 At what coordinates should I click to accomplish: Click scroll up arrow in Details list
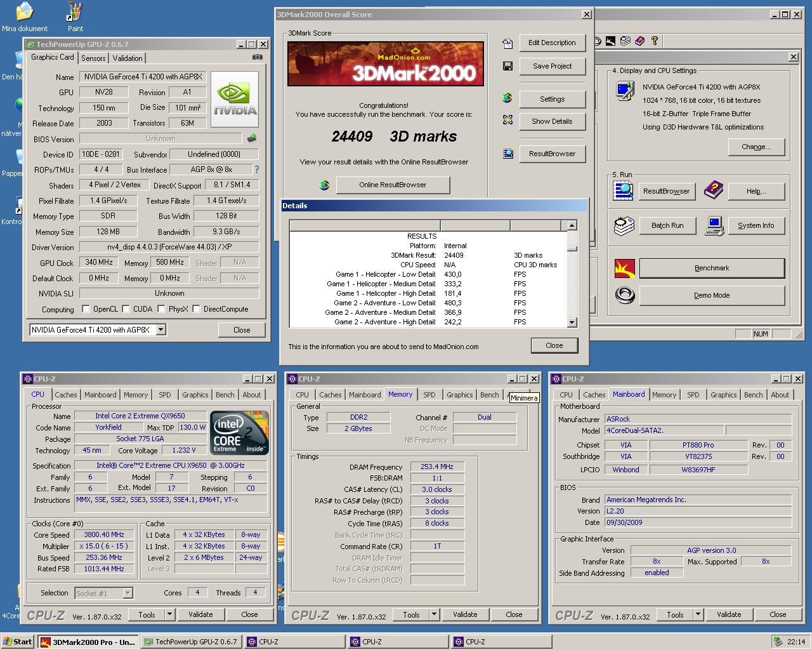point(572,225)
